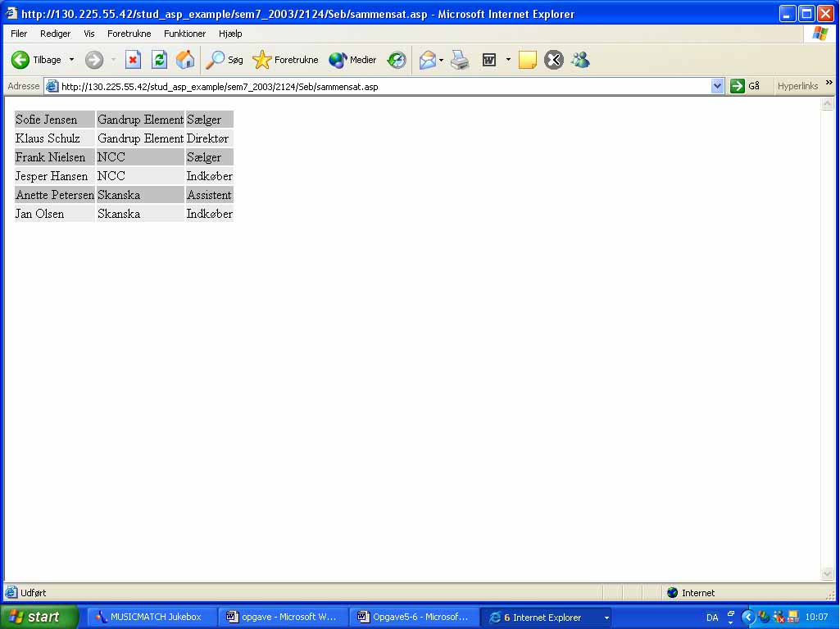This screenshot has height=629, width=840.
Task: Expand the Tilbage back history dropdown arrow
Action: [x=71, y=60]
